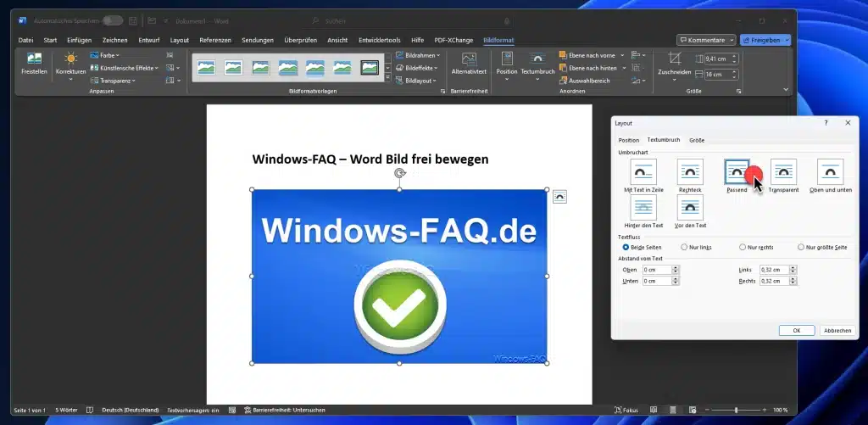Switch to the Entwicklertools ribbon tab
The width and height of the screenshot is (868, 425).
pos(379,41)
